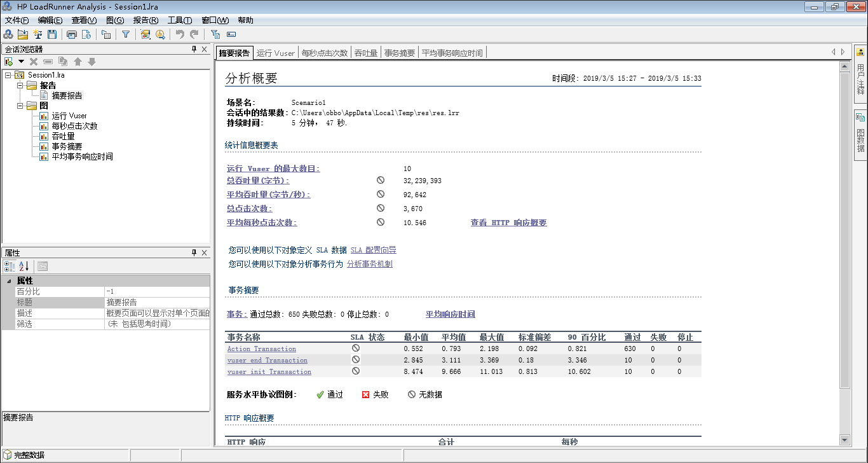
Task: Select 平均事务响应时间 in session tree
Action: [82, 156]
